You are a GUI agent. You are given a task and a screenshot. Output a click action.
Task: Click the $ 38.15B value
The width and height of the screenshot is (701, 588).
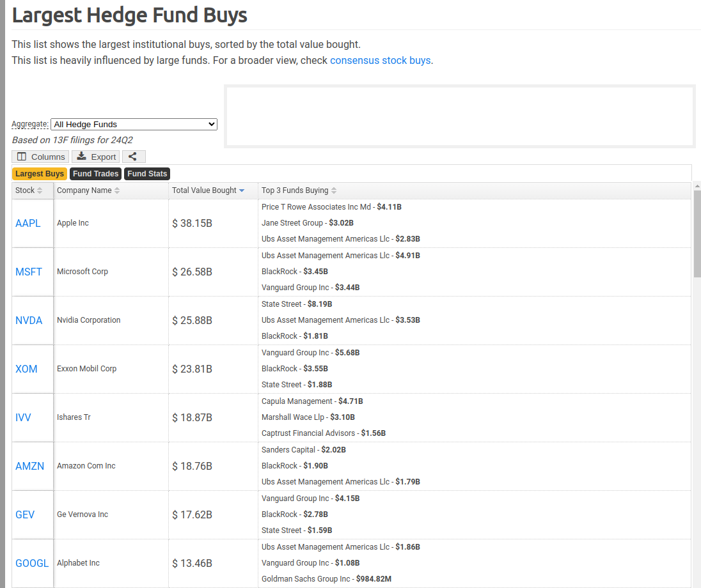(193, 224)
